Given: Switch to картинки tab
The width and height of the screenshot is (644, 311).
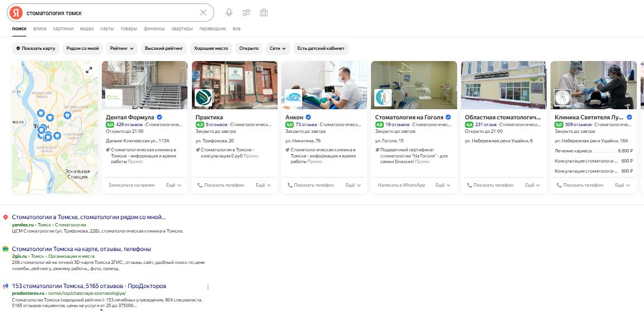Looking at the screenshot, I should pyautogui.click(x=63, y=29).
